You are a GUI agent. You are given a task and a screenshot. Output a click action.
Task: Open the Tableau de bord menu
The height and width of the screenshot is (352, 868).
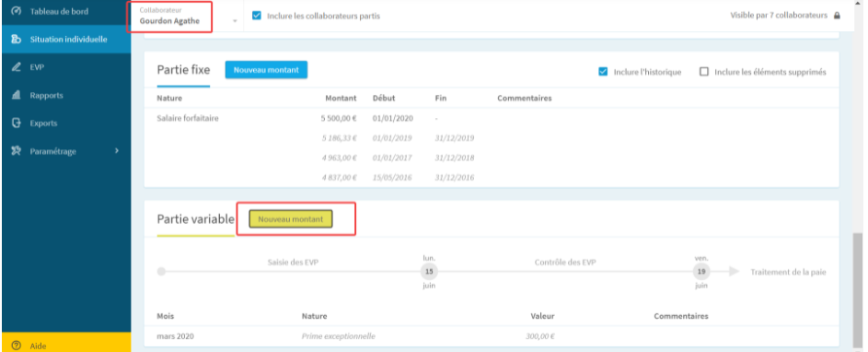tap(66, 11)
